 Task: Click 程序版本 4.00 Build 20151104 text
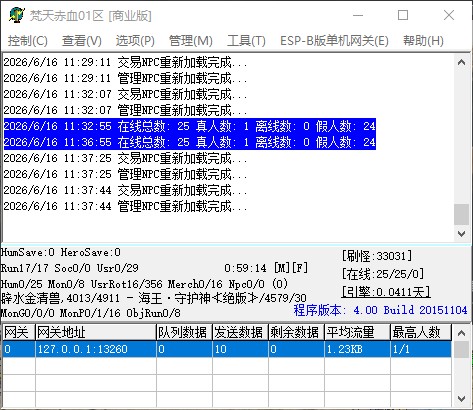(380, 310)
